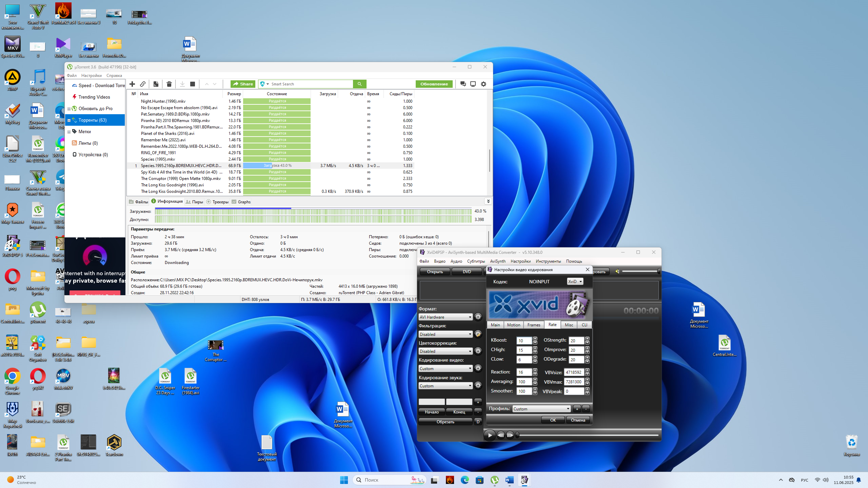Switch to the Misc tab in Xvid settings
868x488 pixels.
569,325
